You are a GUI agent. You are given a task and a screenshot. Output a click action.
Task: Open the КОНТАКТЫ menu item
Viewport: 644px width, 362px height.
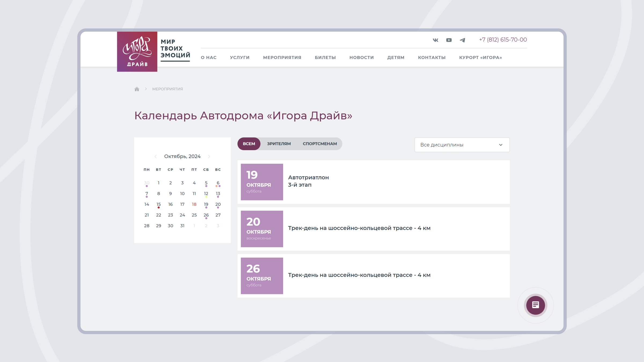pyautogui.click(x=432, y=57)
